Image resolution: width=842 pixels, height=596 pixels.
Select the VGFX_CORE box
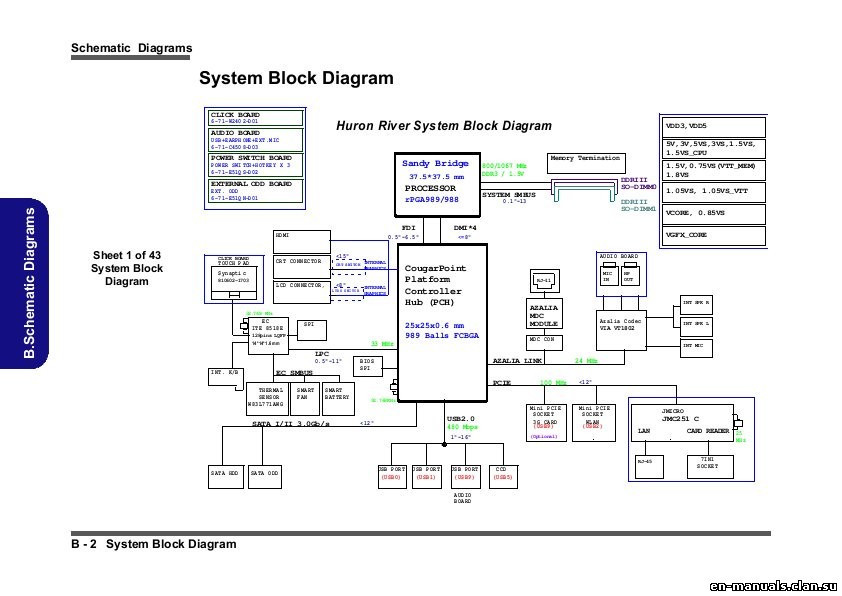point(715,236)
